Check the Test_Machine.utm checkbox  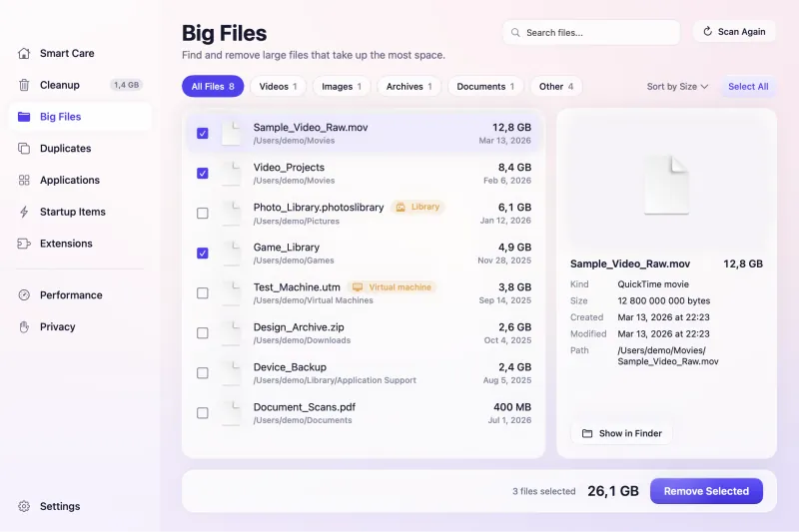[203, 293]
